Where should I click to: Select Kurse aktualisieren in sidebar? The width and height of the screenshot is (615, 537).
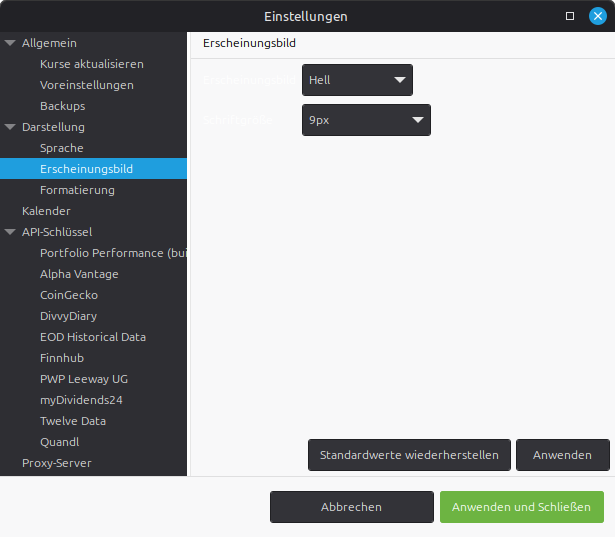pyautogui.click(x=91, y=64)
